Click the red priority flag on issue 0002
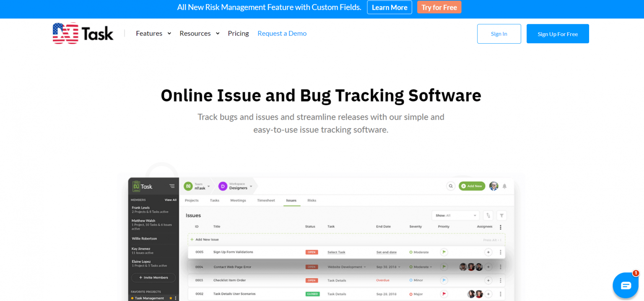 pos(443,293)
